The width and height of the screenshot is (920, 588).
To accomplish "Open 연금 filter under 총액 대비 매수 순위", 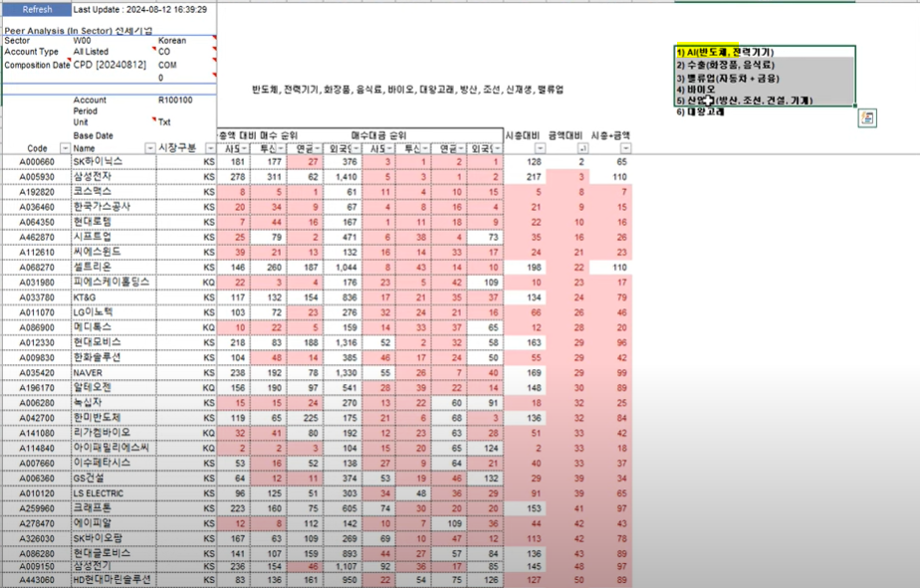I will [x=317, y=149].
